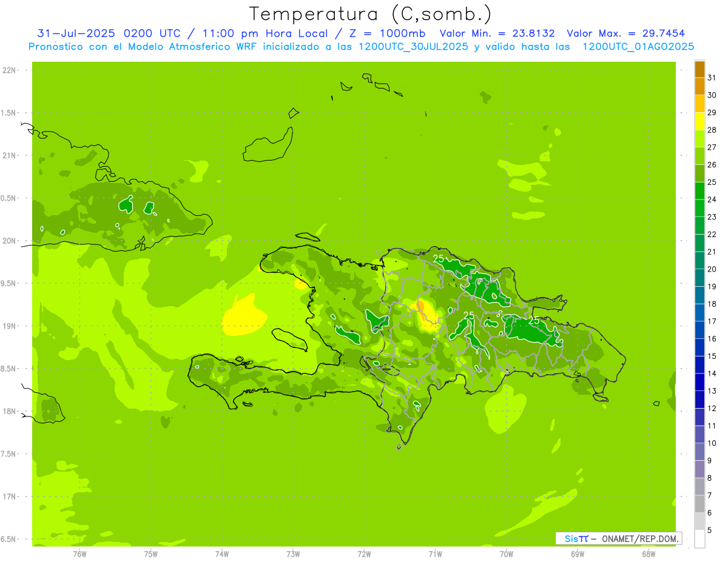Click the '12' value on color scale

pos(712,408)
